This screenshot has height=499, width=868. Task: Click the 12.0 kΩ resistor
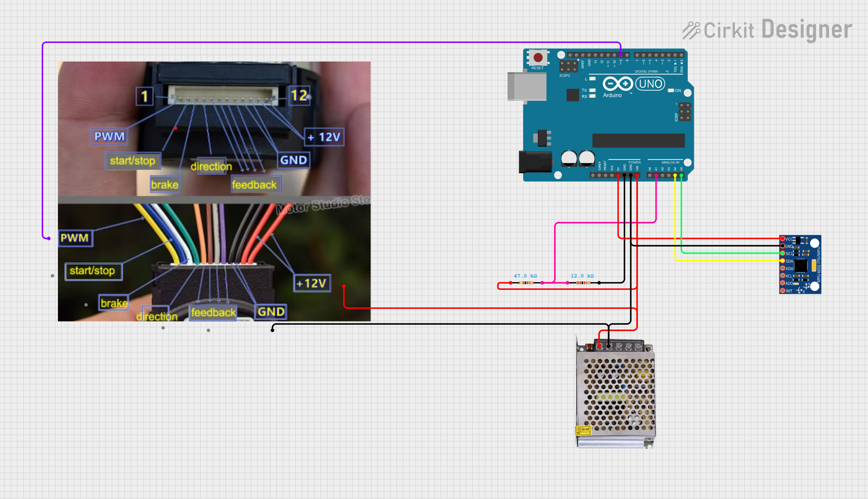(583, 283)
